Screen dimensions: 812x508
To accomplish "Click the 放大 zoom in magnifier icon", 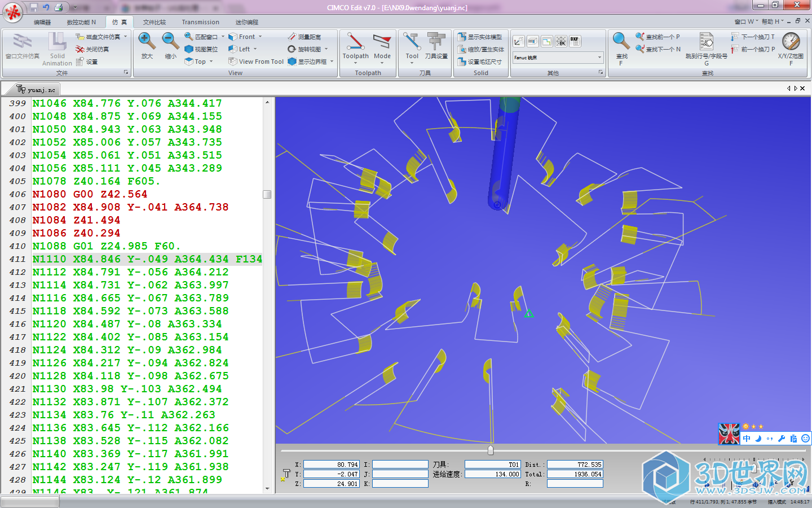I will click(x=147, y=41).
